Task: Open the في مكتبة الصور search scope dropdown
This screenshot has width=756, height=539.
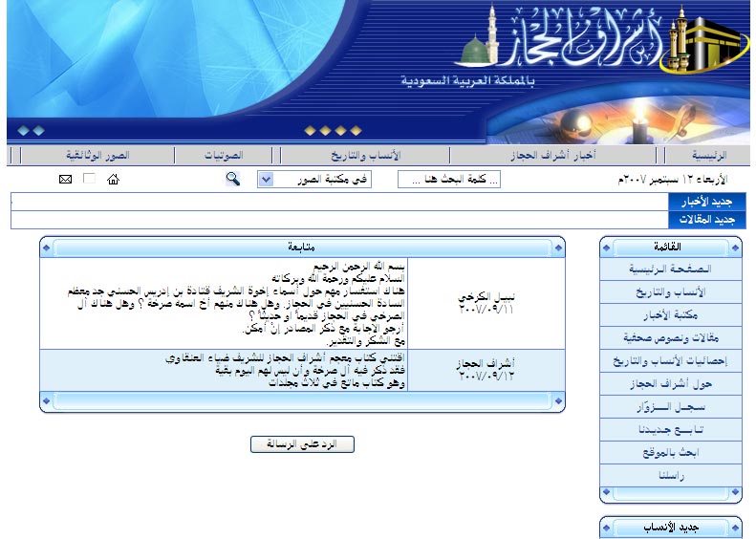Action: point(314,180)
